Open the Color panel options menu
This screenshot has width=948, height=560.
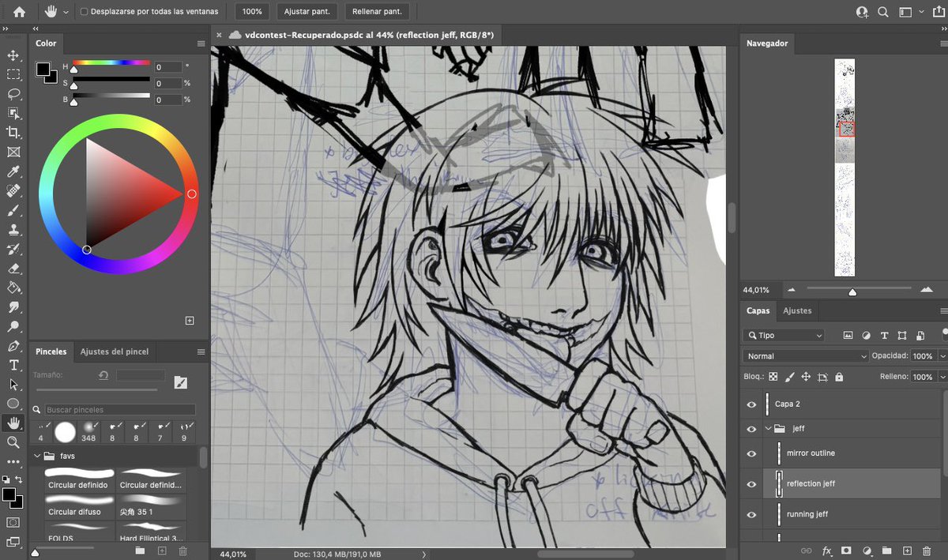point(201,43)
